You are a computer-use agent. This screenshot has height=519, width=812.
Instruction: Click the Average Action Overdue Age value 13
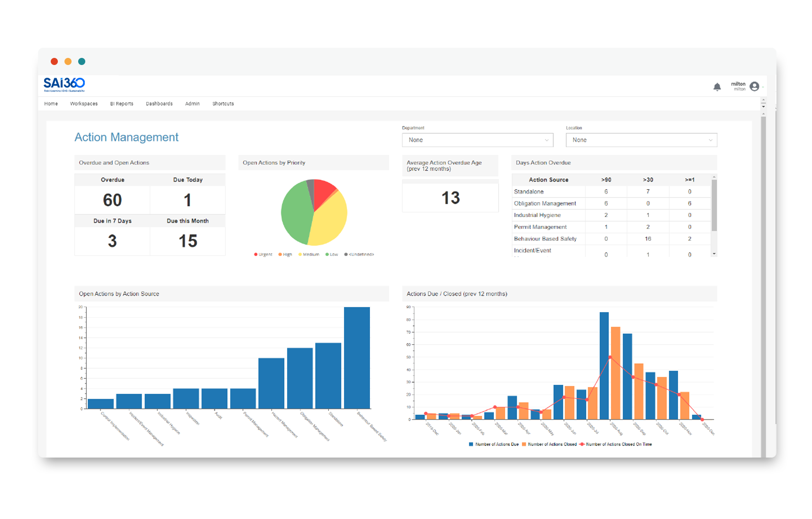tap(450, 198)
